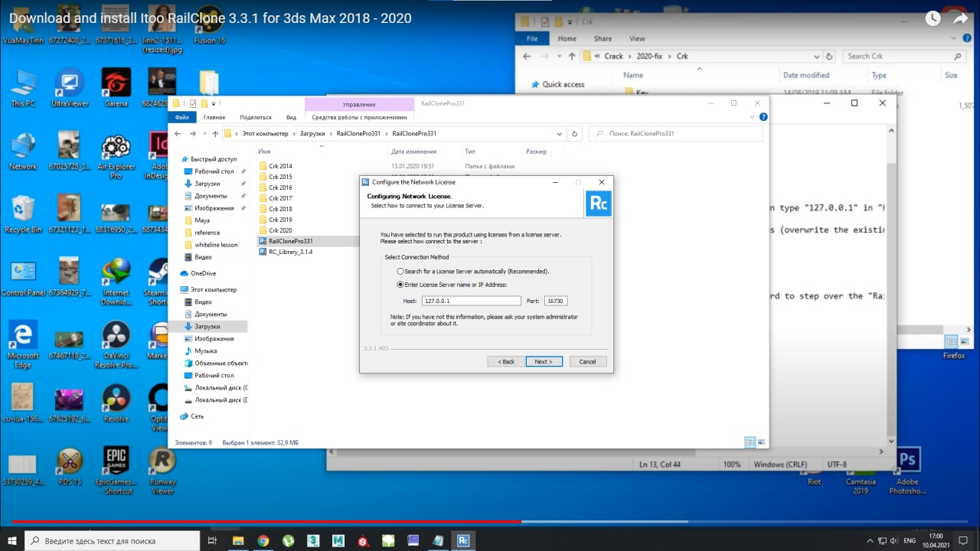Screen dimensions: 980x551
Task: Open the Файл tab in Explorer
Action: point(182,117)
